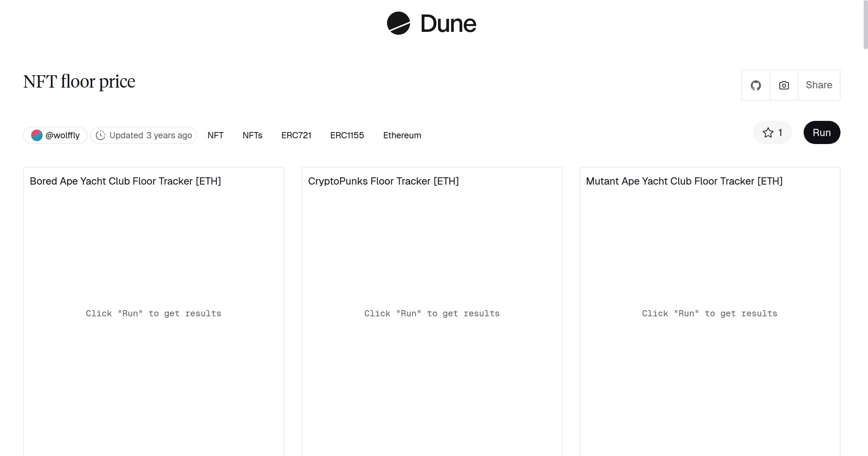868x456 pixels.
Task: Click the camera screenshot icon
Action: pos(783,85)
